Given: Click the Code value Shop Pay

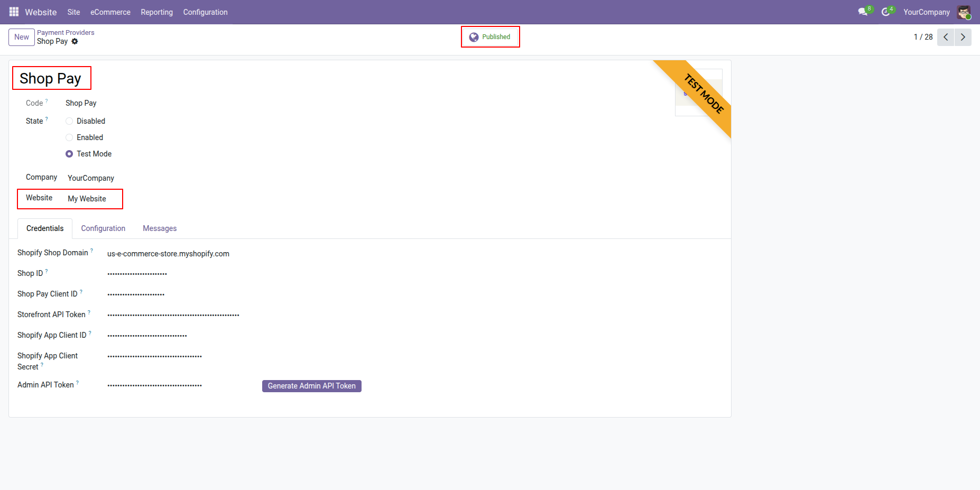Looking at the screenshot, I should [x=81, y=103].
